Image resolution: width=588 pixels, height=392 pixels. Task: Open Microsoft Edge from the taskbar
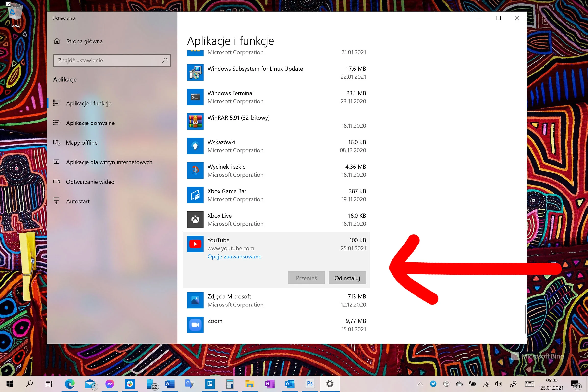70,383
